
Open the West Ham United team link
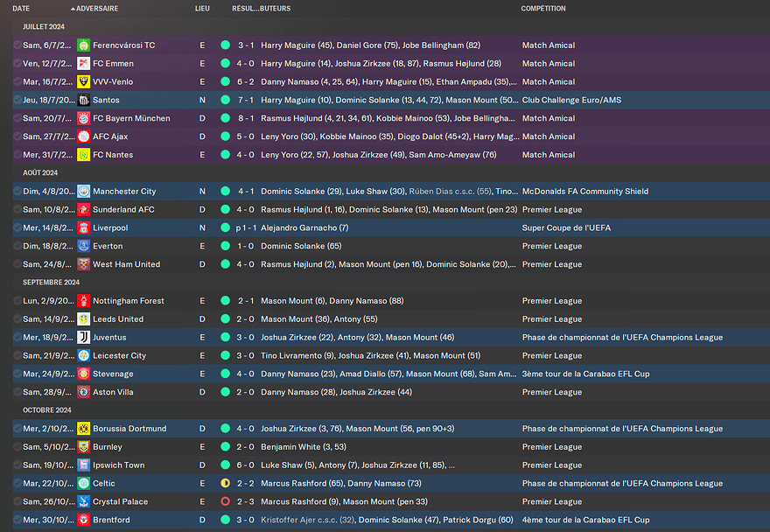tap(126, 264)
